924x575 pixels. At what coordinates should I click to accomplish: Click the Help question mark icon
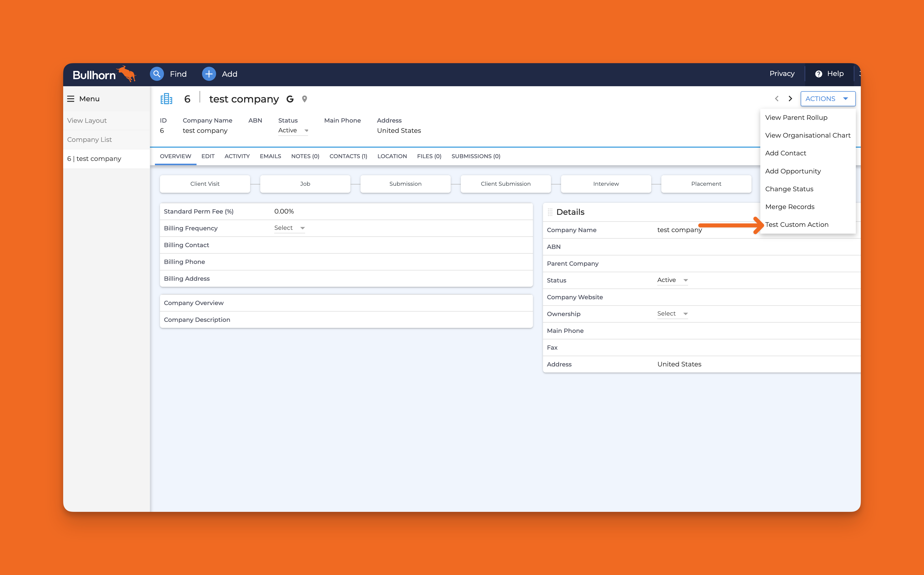tap(818, 74)
